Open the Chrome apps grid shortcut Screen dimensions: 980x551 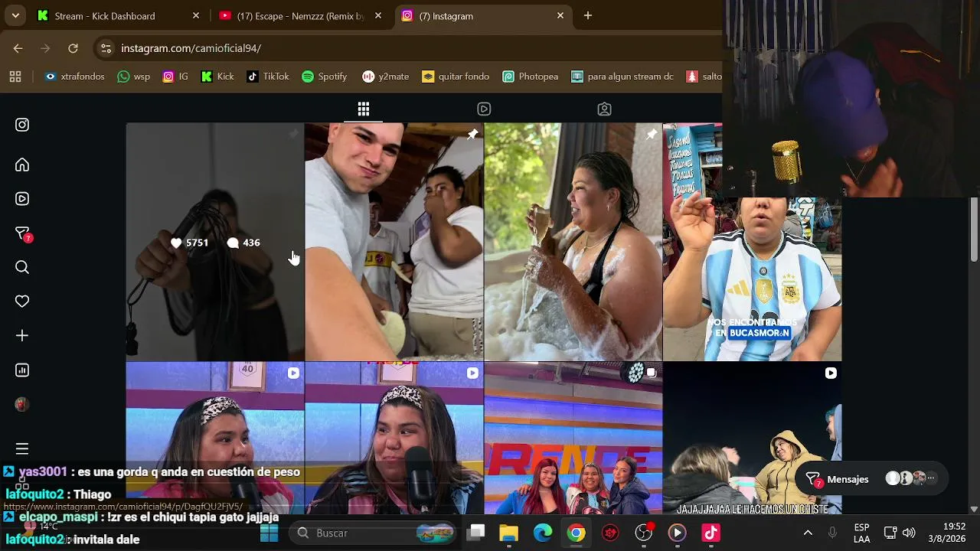tap(15, 77)
